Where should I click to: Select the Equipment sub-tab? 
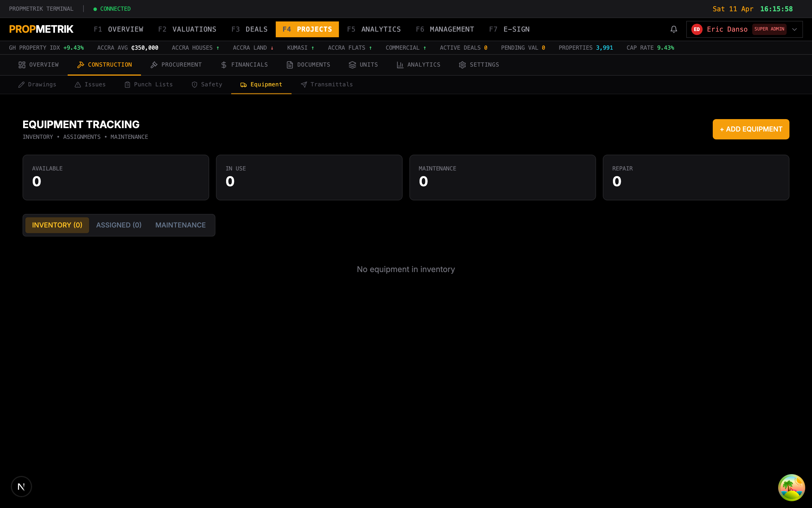[x=261, y=85]
